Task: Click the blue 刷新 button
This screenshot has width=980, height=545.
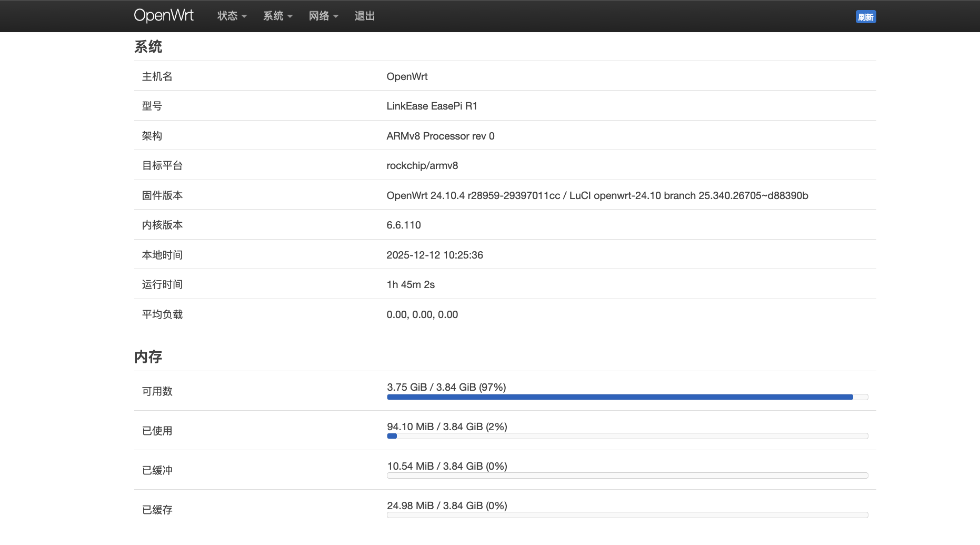Action: pyautogui.click(x=866, y=17)
